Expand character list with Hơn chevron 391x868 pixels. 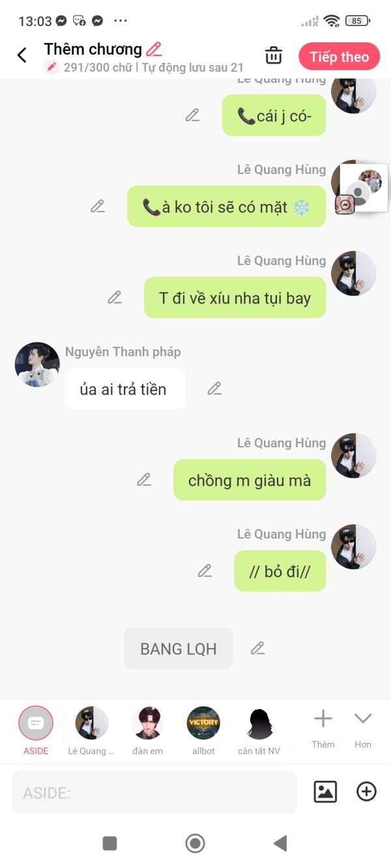pos(363,729)
